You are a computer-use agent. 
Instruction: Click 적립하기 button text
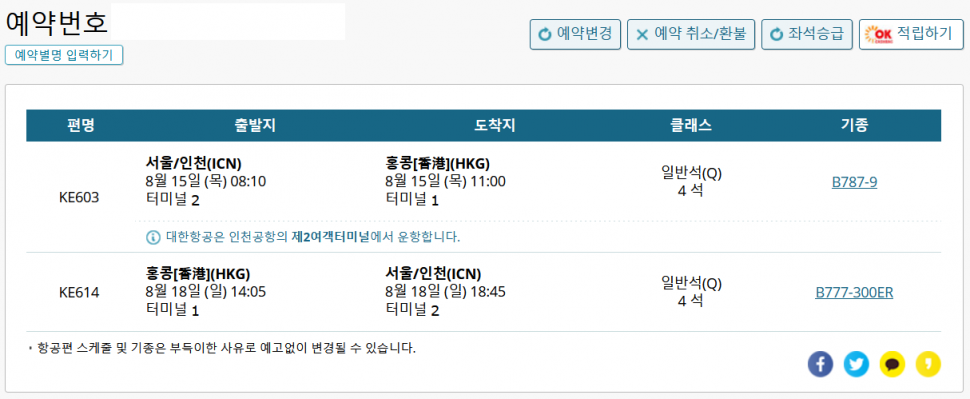[x=924, y=34]
